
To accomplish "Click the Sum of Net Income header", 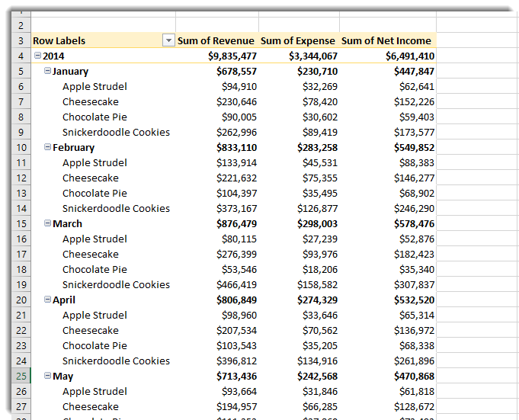I will (x=388, y=40).
